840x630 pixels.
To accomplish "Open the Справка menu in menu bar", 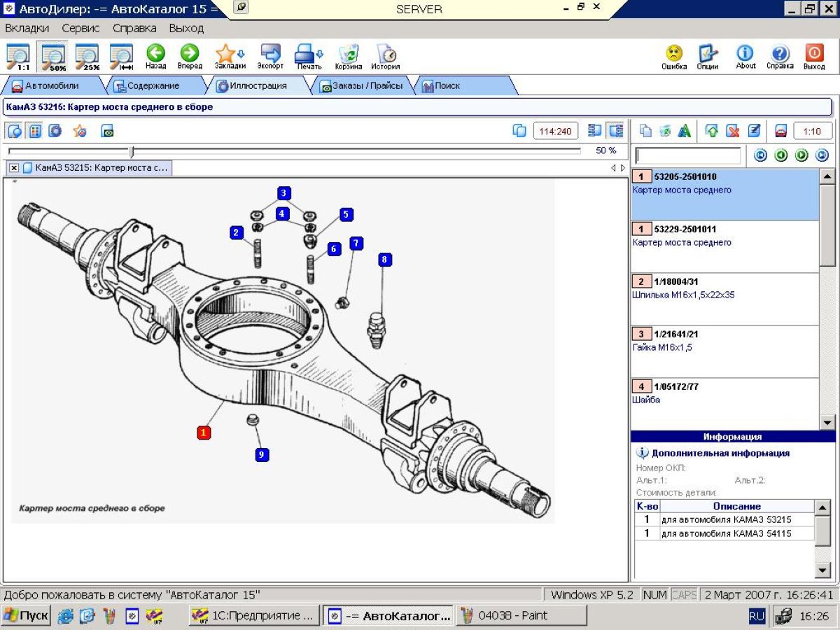I will click(x=134, y=29).
